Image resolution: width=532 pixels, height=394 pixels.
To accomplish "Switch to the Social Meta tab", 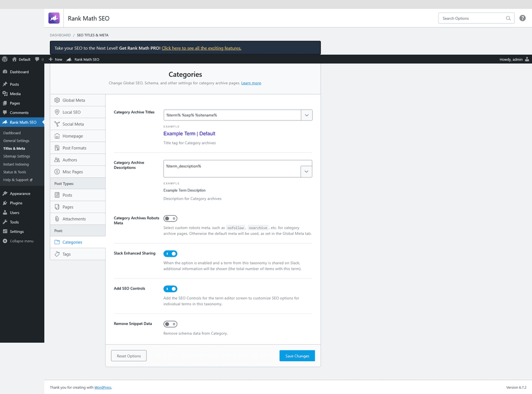I will coord(78,124).
